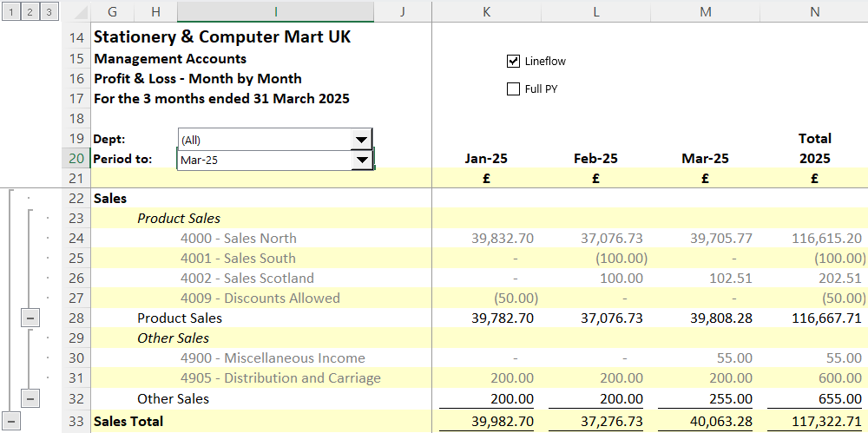The height and width of the screenshot is (433, 868).
Task: Click the Feb-25 column heading
Action: click(x=595, y=158)
